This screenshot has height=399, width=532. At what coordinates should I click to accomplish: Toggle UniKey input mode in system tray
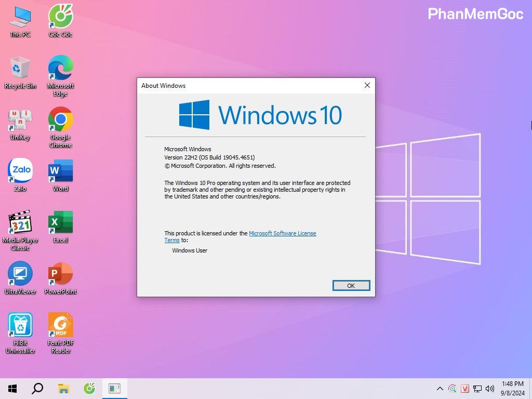(465, 389)
